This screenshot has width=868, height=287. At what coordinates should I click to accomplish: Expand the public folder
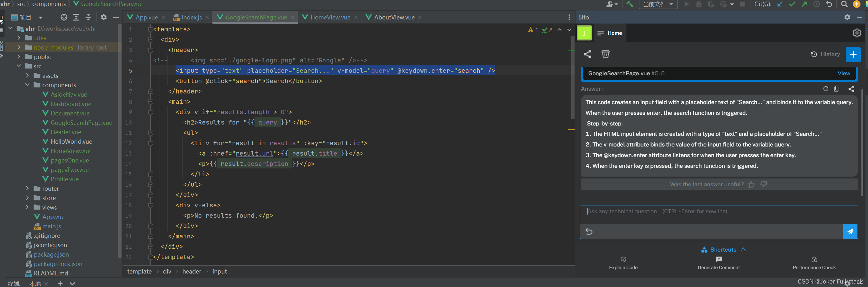coord(19,57)
